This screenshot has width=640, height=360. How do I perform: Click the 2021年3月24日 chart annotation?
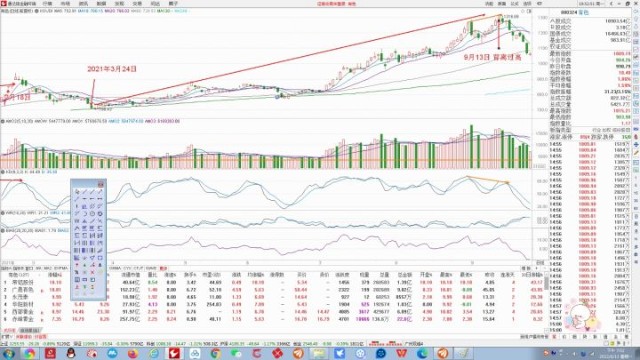112,69
